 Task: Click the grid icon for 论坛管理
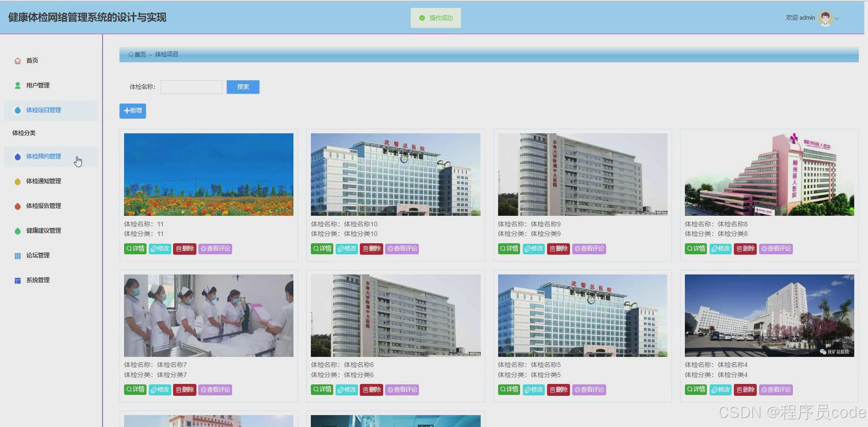point(17,256)
